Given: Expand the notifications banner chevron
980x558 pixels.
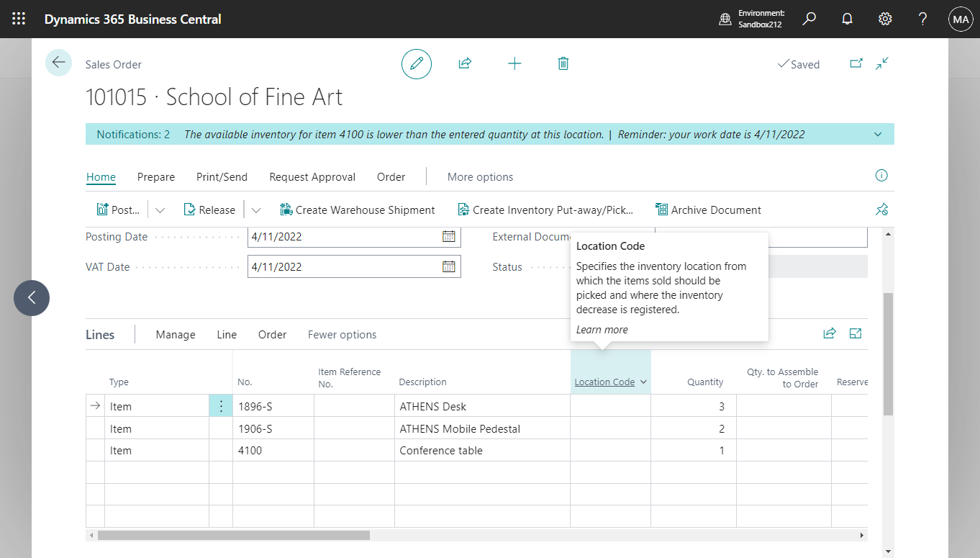Looking at the screenshot, I should click(x=877, y=134).
